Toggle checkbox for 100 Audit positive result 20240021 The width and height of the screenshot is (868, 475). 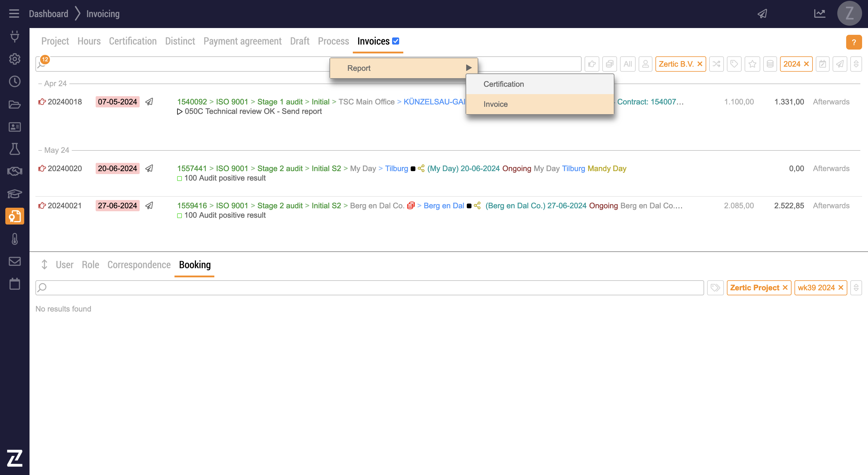coord(180,215)
